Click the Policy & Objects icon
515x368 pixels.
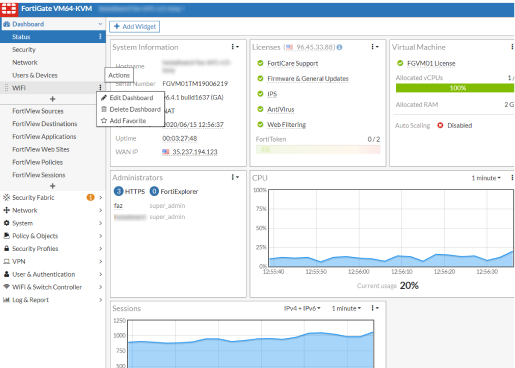point(6,236)
